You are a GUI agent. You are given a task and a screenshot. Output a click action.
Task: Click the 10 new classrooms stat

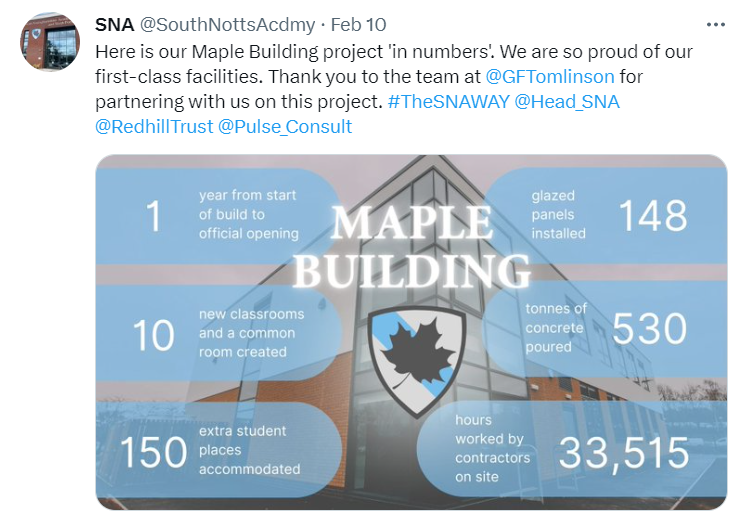pyautogui.click(x=218, y=333)
